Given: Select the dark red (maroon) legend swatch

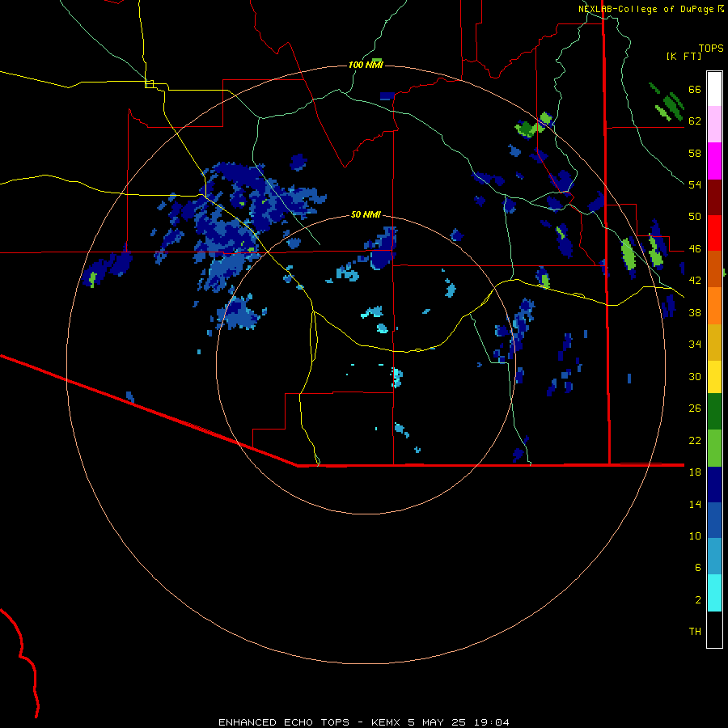Looking at the screenshot, I should [714, 197].
